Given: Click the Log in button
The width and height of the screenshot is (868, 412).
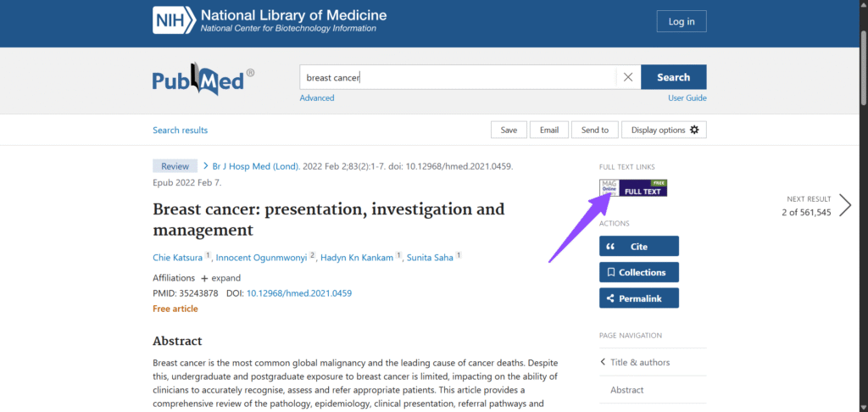Looking at the screenshot, I should pyautogui.click(x=681, y=21).
